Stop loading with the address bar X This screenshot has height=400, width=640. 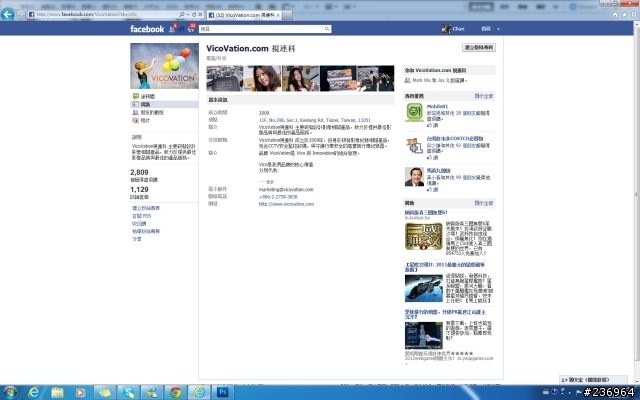(200, 14)
